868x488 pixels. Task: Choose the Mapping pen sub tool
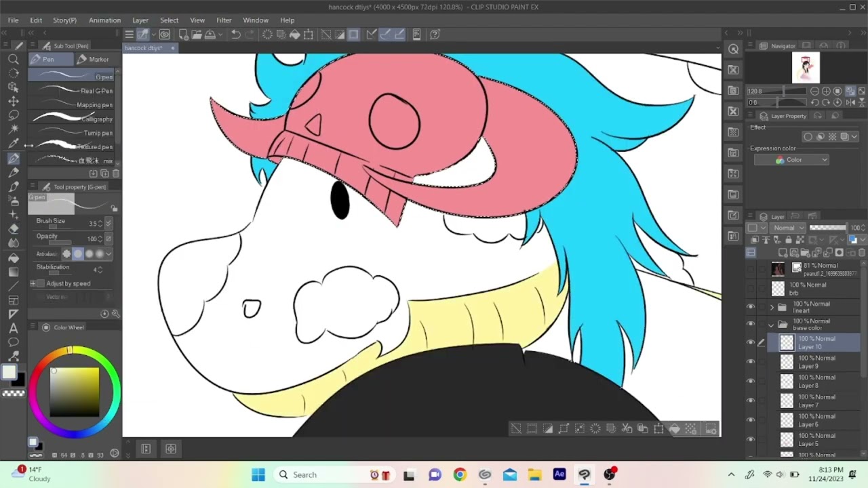[x=71, y=105]
